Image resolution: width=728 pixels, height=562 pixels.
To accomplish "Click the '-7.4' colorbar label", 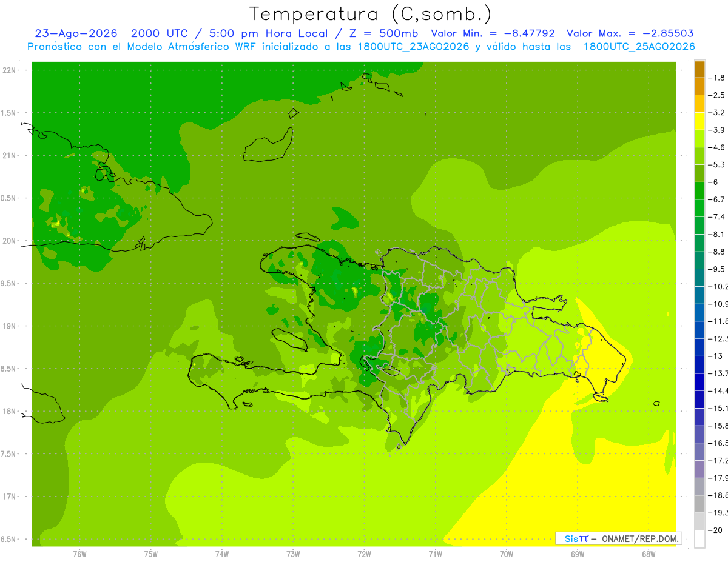I will (717, 217).
